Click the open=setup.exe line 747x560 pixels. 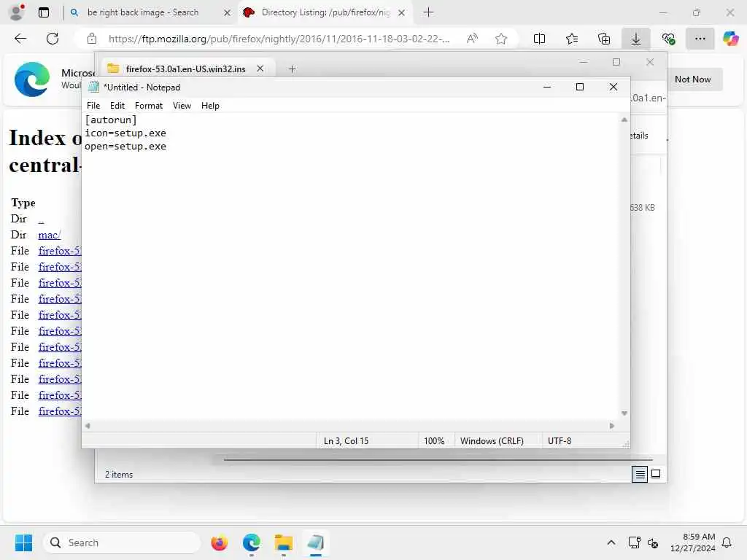pyautogui.click(x=125, y=147)
